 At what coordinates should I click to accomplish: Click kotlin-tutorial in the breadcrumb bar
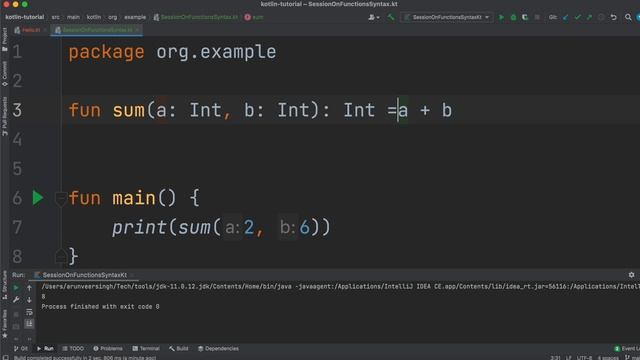(x=24, y=17)
